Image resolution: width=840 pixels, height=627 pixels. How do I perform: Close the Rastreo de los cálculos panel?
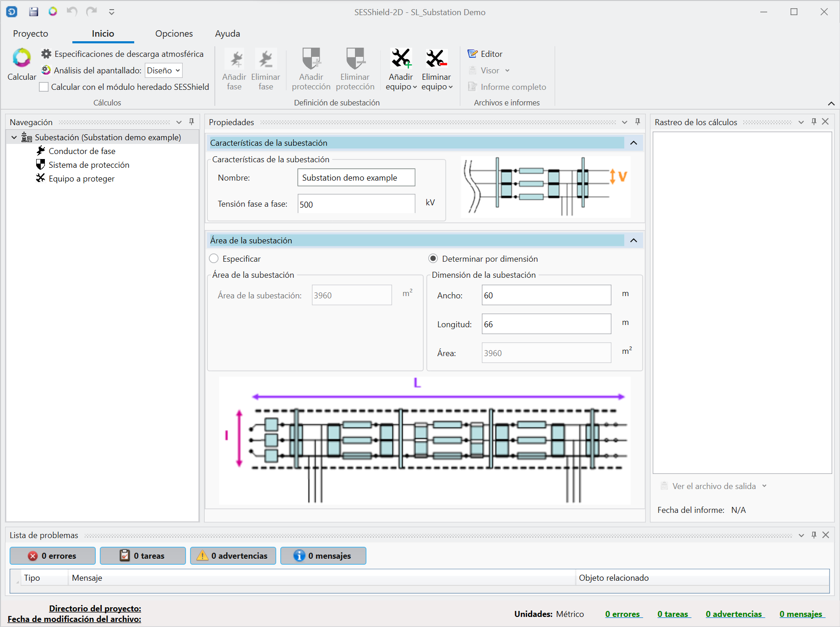click(x=825, y=121)
